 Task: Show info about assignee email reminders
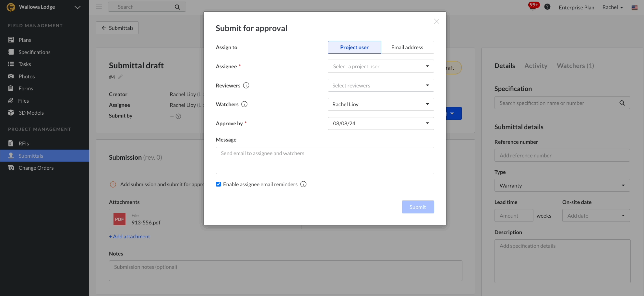pos(303,184)
